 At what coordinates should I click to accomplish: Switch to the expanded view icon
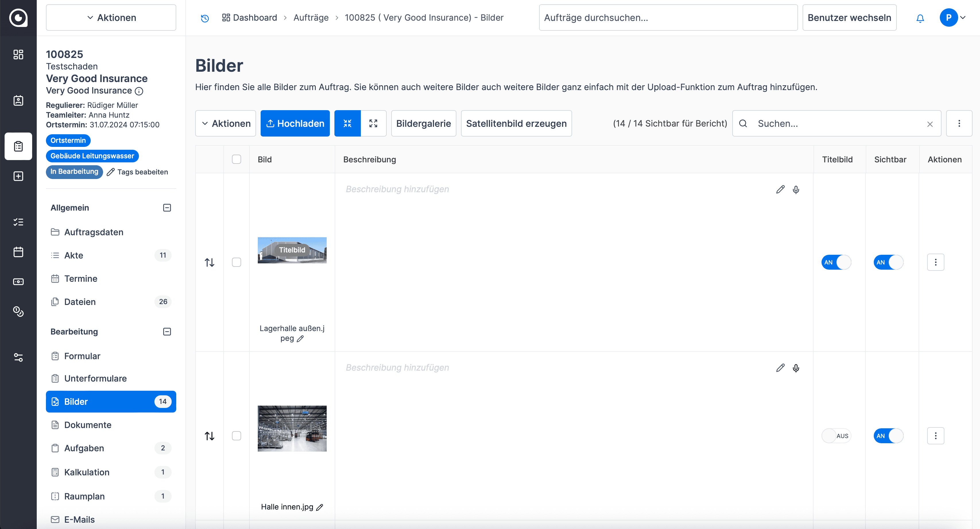(x=373, y=123)
